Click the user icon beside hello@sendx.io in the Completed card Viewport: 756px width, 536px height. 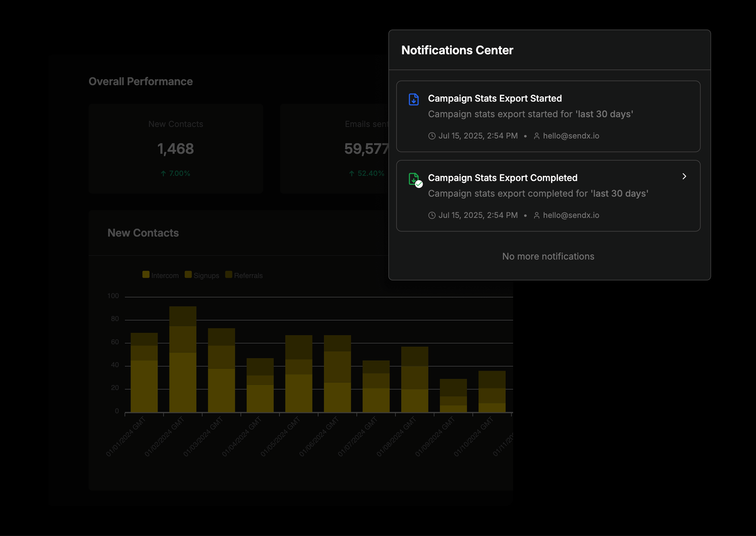[x=537, y=216]
